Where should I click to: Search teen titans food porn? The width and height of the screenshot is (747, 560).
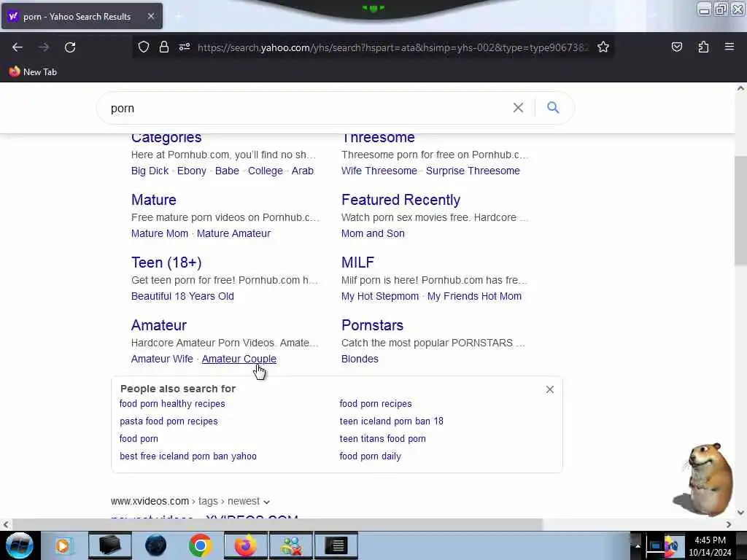tap(382, 438)
